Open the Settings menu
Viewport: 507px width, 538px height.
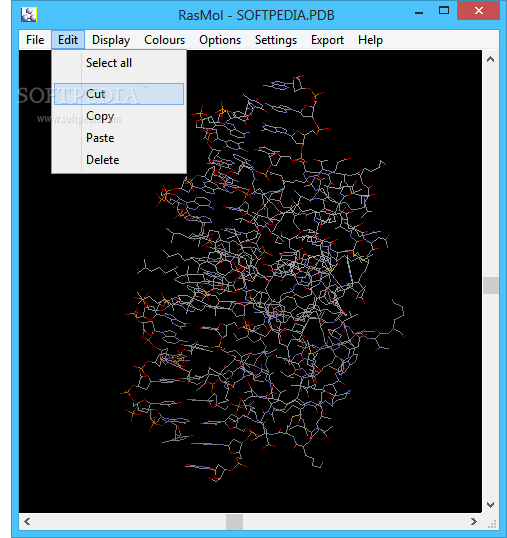(276, 40)
